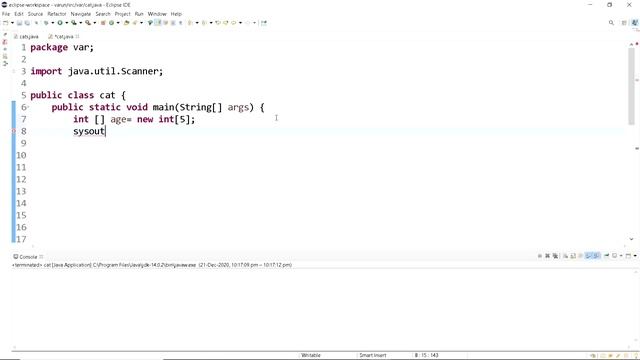The image size is (640, 360).
Task: Save the current file with Save icon
Action: coord(19,23)
